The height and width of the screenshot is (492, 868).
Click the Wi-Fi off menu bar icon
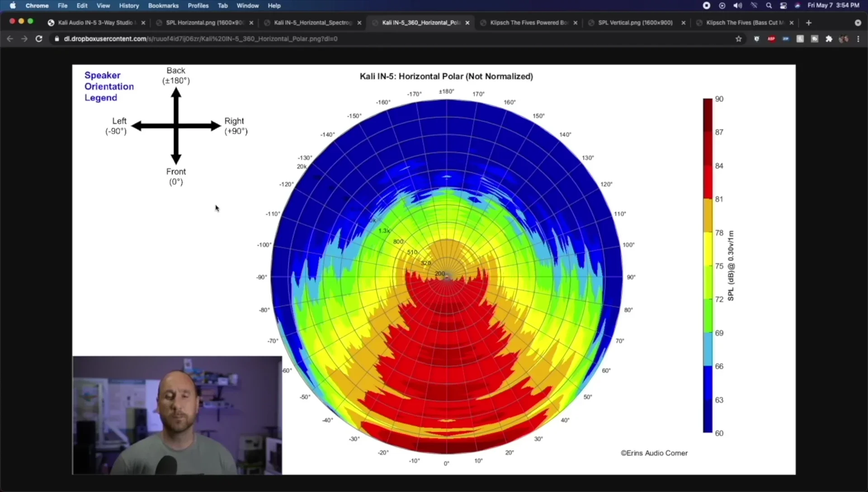[754, 5]
